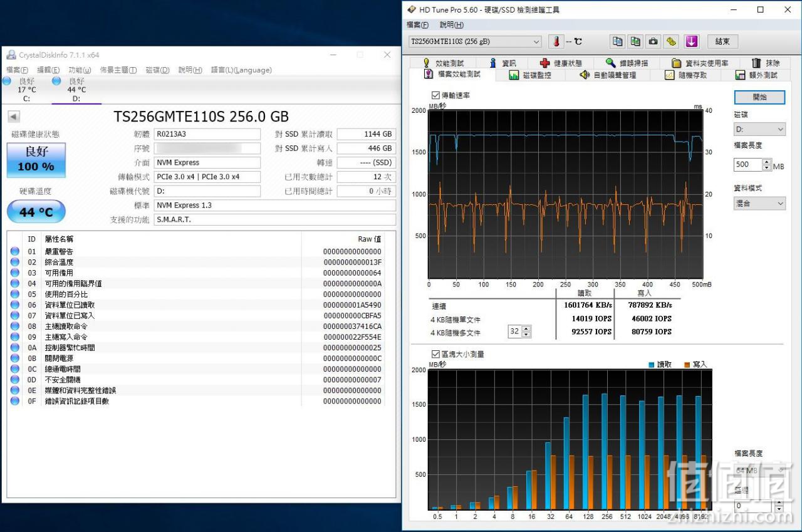Image resolution: width=802 pixels, height=532 pixels.
Task: Click the blue status icon for 0F 錯誤資訊記錄項目數
Action: click(15, 401)
